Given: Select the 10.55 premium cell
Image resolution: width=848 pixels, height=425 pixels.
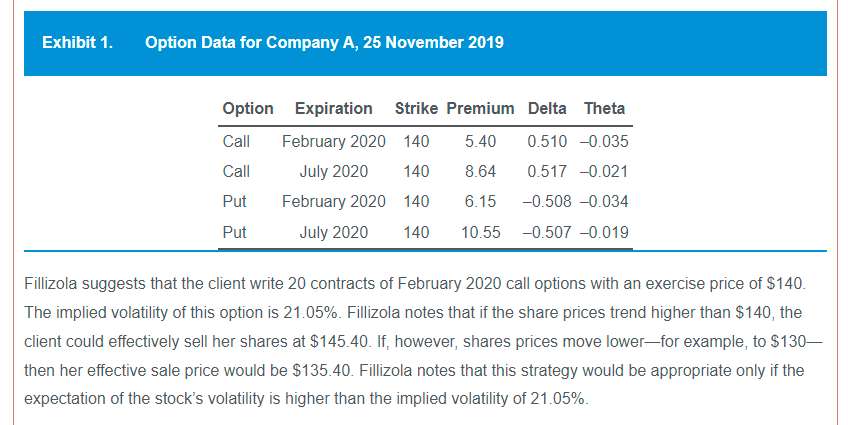Looking at the screenshot, I should pyautogui.click(x=480, y=233).
